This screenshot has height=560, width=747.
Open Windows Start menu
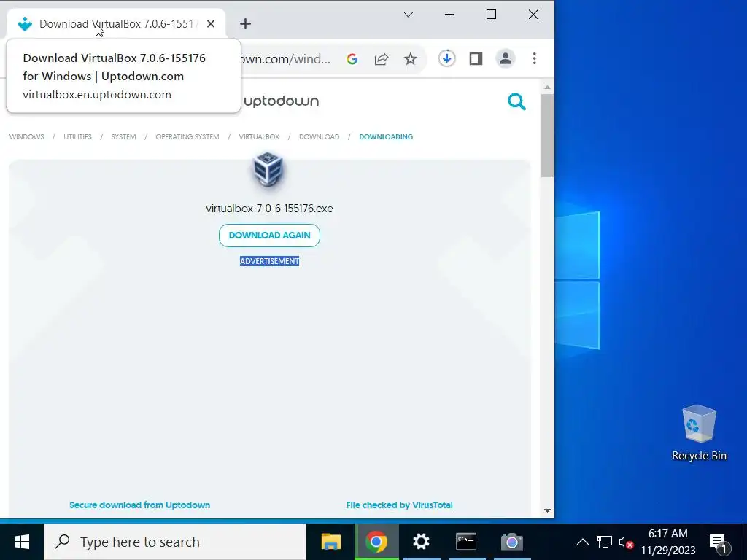pos(21,542)
